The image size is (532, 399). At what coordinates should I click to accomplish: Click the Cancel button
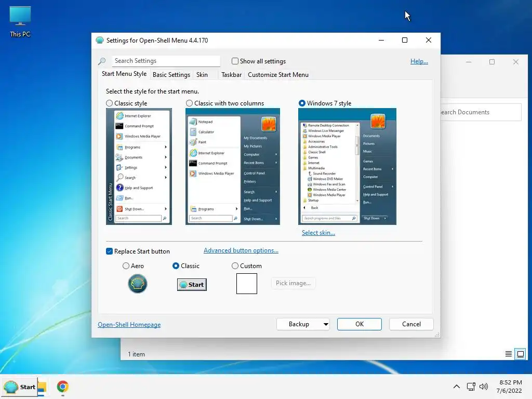tap(411, 324)
